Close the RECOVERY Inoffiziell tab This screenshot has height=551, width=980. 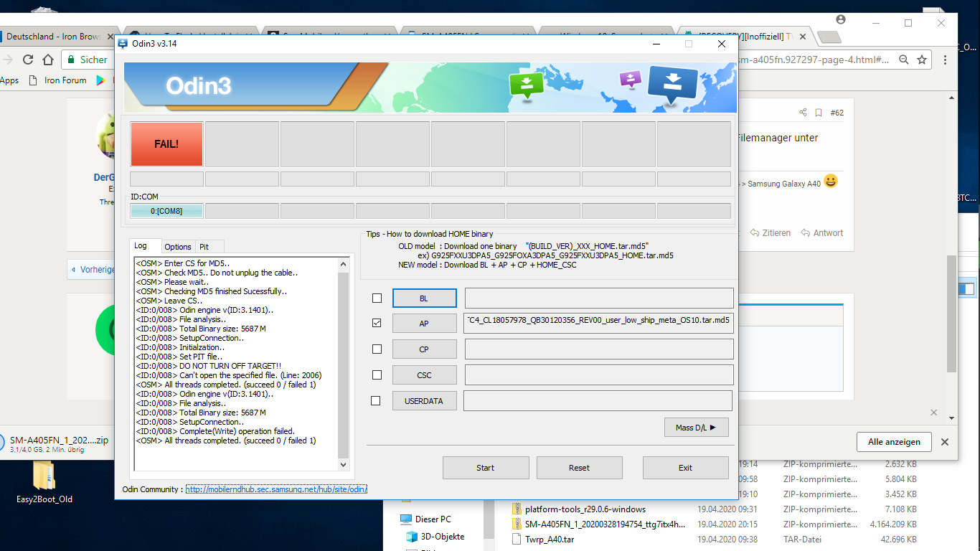[x=802, y=37]
